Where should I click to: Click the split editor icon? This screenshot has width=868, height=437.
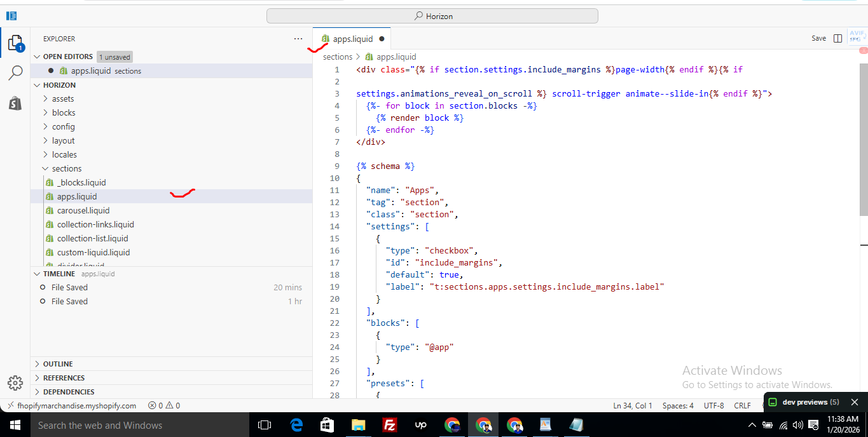[837, 39]
